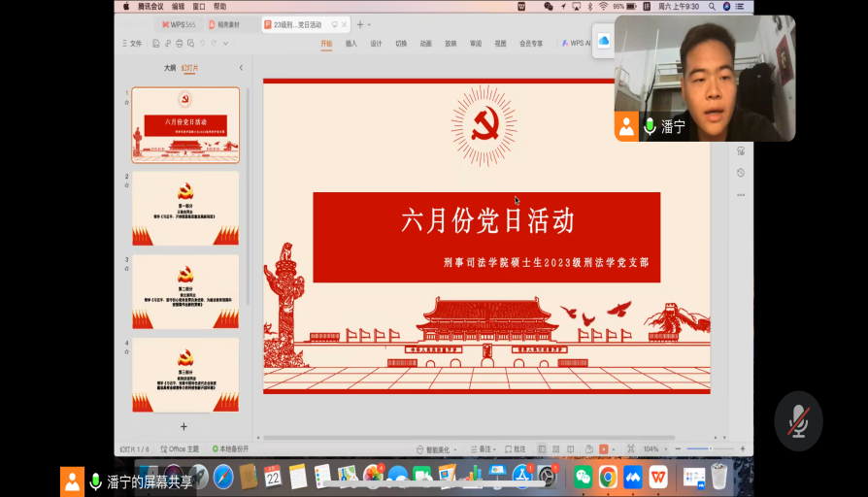Click the 批注 comments button
The image size is (868, 497).
tap(517, 449)
